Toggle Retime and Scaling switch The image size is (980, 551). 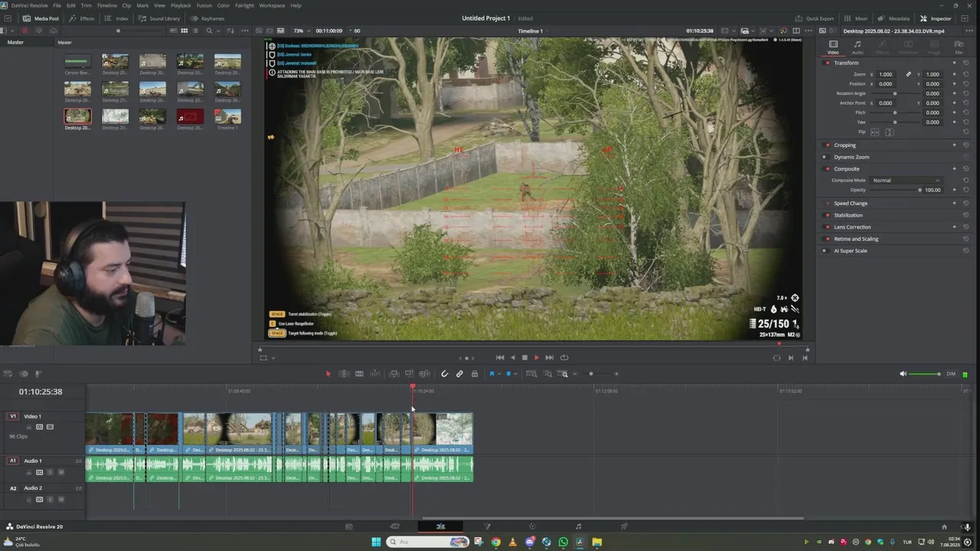click(827, 239)
